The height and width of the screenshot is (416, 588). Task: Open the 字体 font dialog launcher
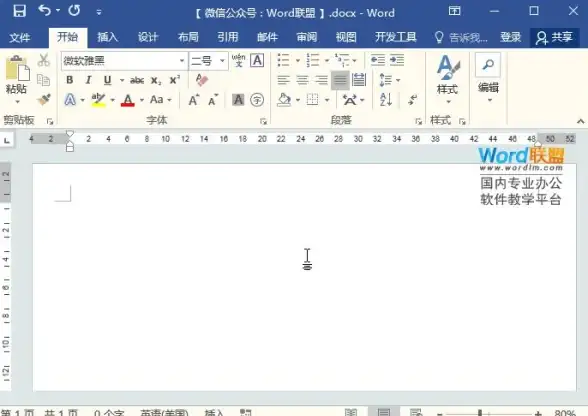click(263, 121)
